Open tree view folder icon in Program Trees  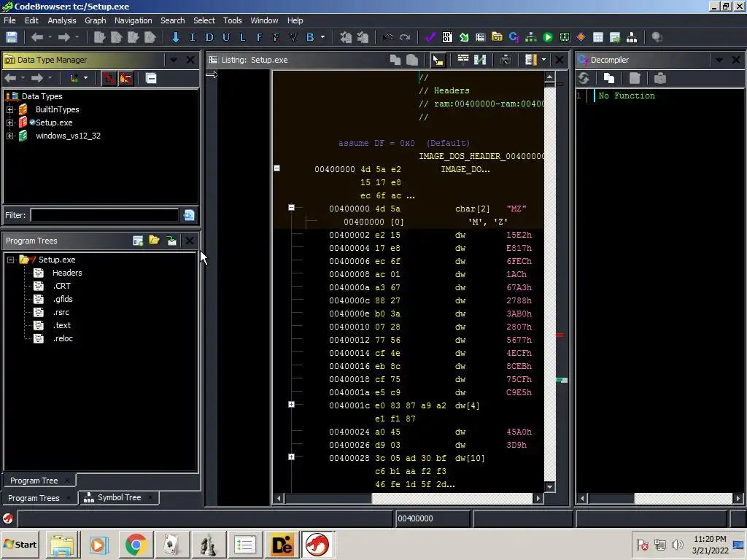(x=155, y=241)
